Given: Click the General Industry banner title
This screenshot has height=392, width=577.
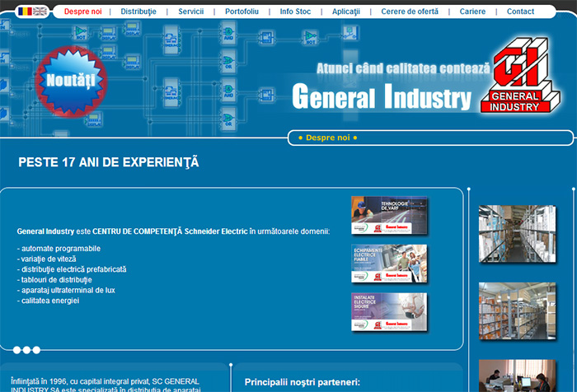Looking at the screenshot, I should pos(382,96).
